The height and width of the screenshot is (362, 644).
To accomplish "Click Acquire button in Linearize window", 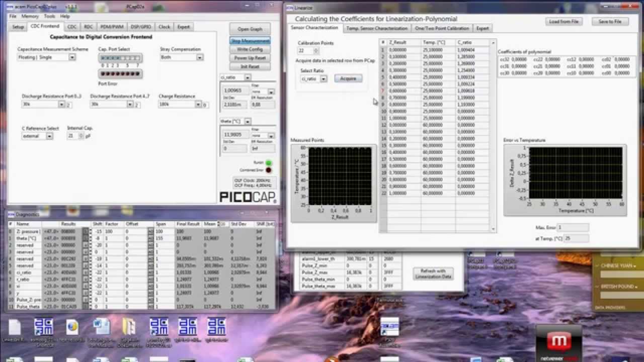I will tap(348, 79).
